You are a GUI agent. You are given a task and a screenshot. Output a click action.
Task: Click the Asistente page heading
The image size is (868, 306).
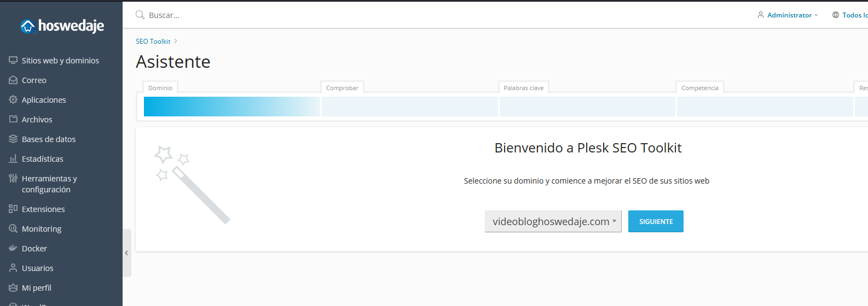coord(173,62)
